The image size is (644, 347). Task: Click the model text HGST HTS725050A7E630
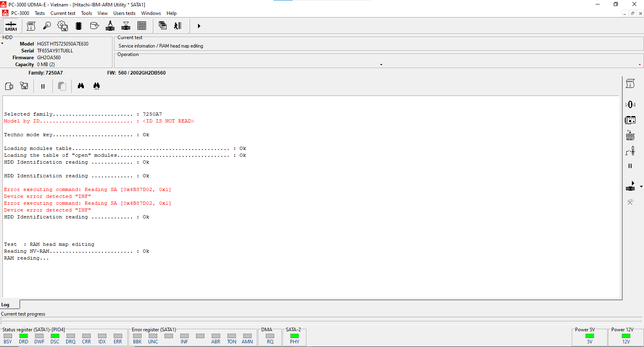63,44
